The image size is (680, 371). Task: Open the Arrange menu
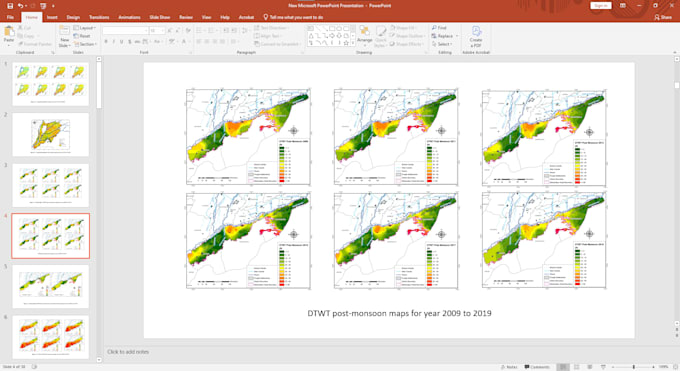[x=365, y=36]
